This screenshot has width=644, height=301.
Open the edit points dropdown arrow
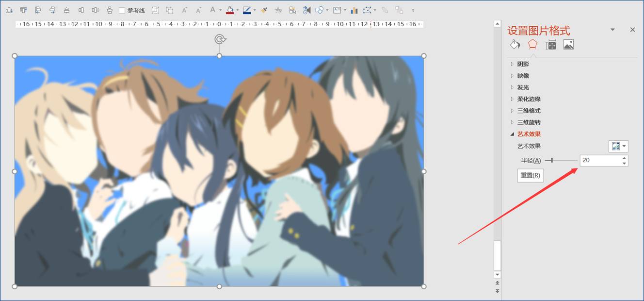375,10
